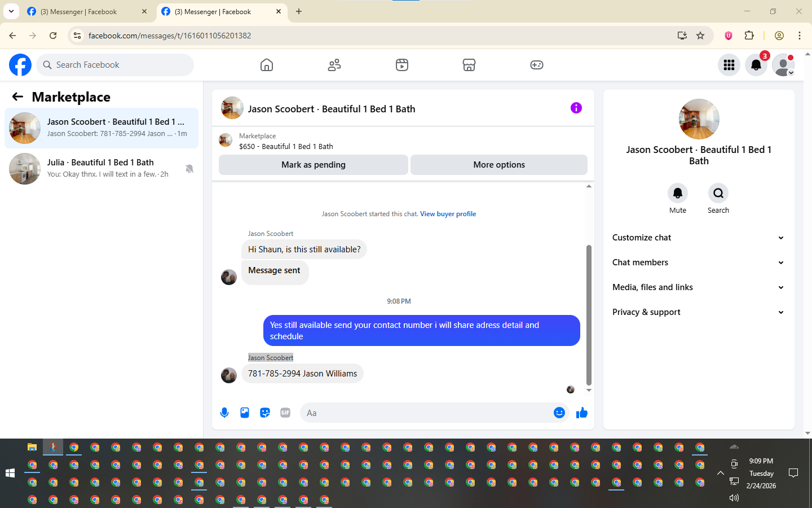Click the muted bell on Julia chat

pyautogui.click(x=189, y=168)
